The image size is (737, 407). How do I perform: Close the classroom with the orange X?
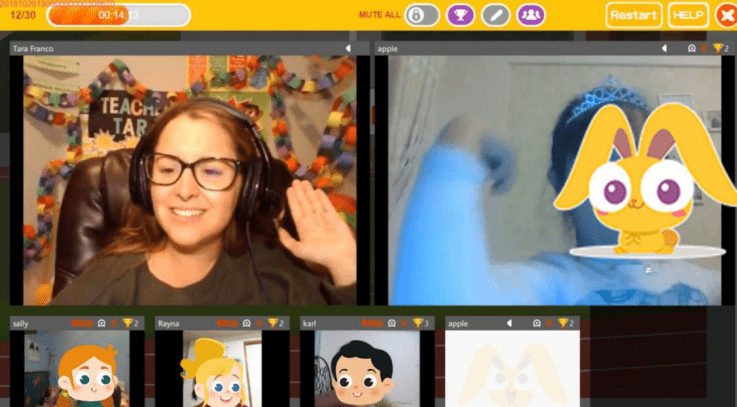(726, 16)
